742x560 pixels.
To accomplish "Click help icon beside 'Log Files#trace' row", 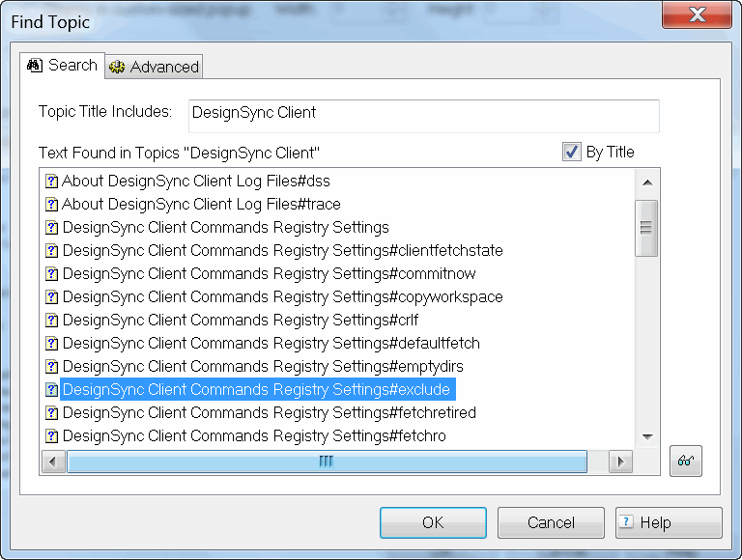I will tap(51, 205).
